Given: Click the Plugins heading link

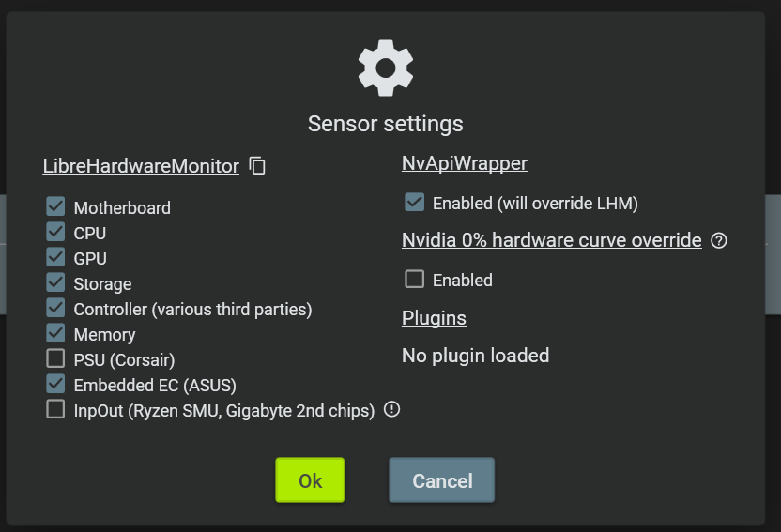Looking at the screenshot, I should (434, 317).
